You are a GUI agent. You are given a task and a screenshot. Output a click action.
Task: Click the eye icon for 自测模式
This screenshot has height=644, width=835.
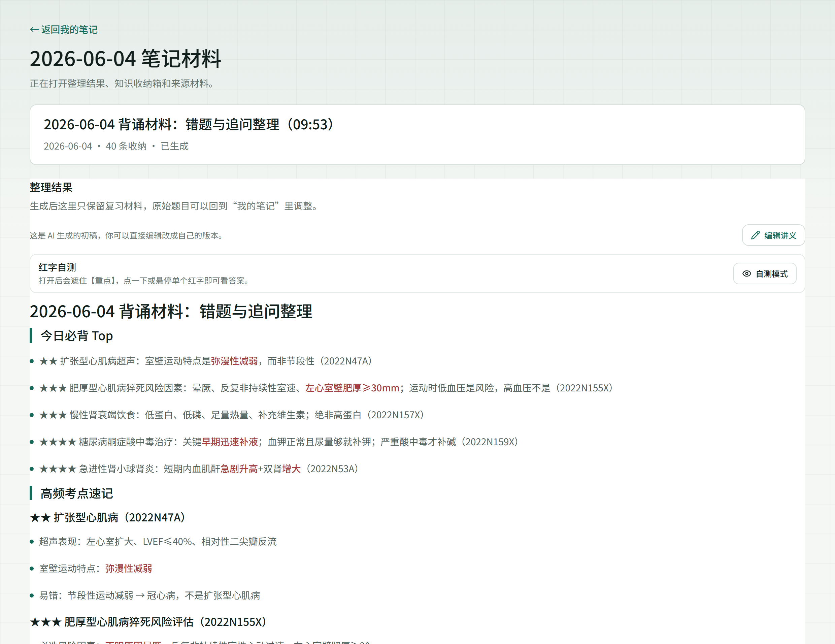click(746, 273)
